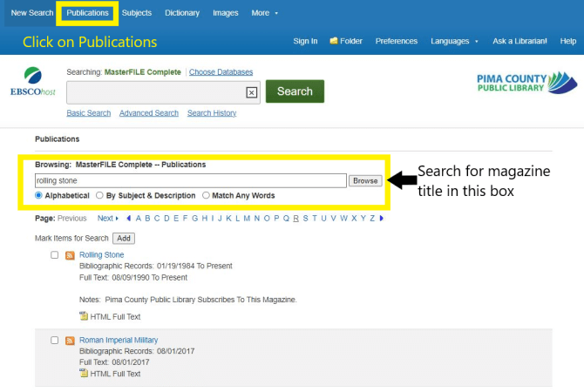Click the green Search button
Image resolution: width=584 pixels, height=392 pixels.
tap(295, 91)
